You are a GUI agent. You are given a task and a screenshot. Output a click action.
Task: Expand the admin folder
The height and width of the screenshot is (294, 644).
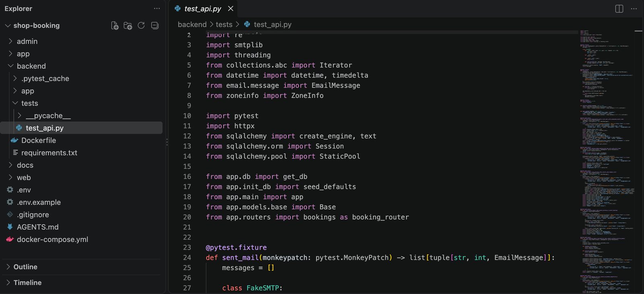pos(10,41)
